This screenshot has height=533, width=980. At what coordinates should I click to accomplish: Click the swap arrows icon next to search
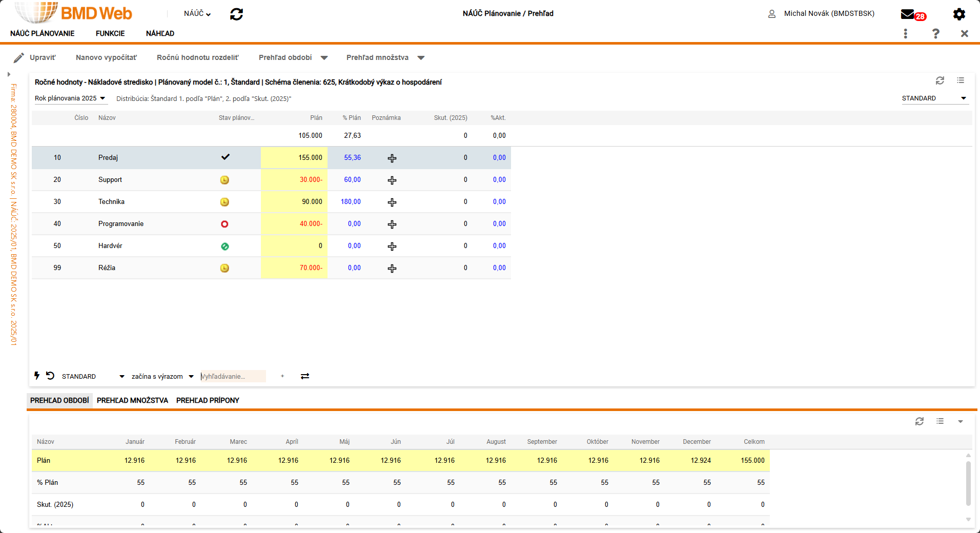305,376
